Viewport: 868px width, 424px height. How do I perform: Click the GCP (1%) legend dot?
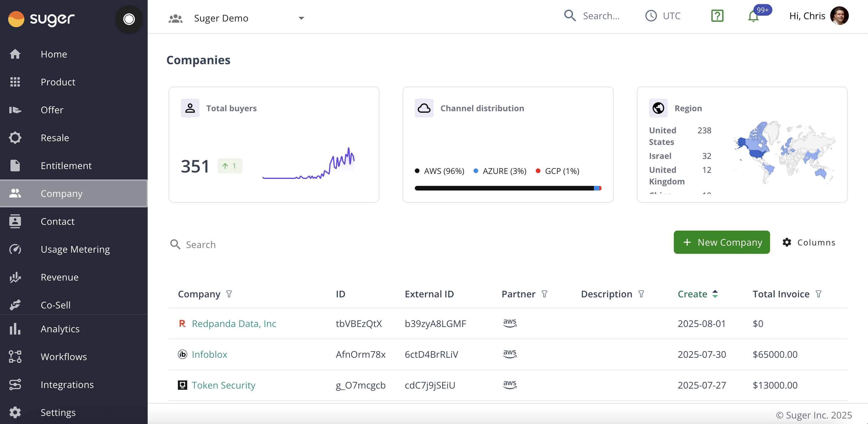[538, 170]
